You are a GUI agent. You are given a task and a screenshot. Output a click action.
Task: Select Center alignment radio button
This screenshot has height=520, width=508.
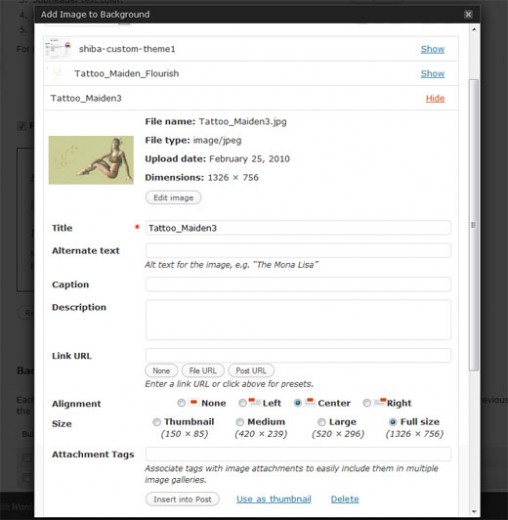point(298,403)
